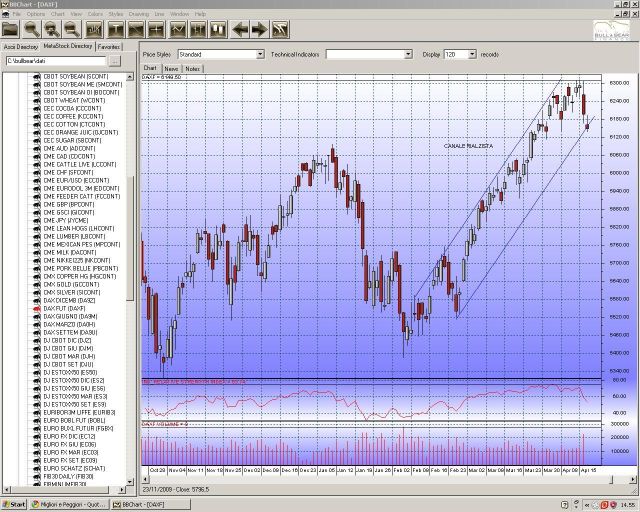Open the Colors menu
The image size is (640, 512).
click(95, 14)
